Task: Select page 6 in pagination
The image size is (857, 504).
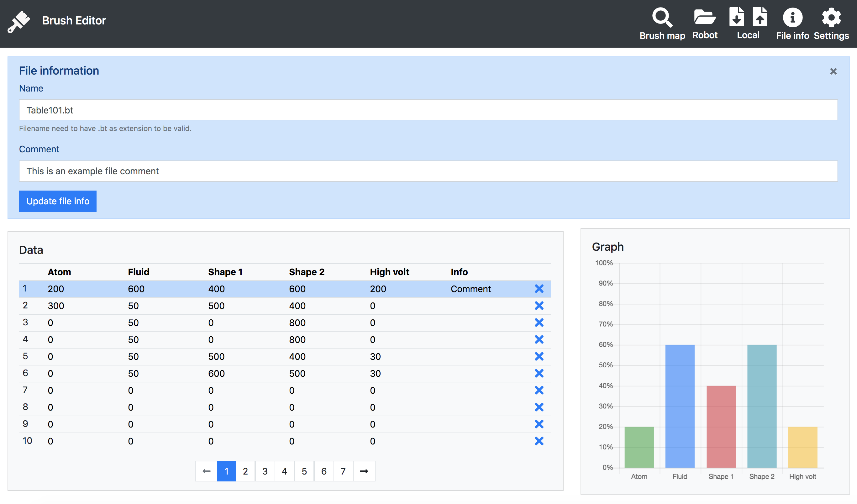Action: [x=324, y=471]
